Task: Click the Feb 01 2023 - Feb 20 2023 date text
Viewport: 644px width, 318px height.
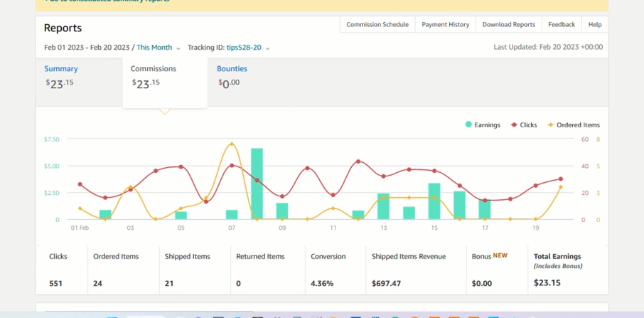Action: pyautogui.click(x=87, y=47)
